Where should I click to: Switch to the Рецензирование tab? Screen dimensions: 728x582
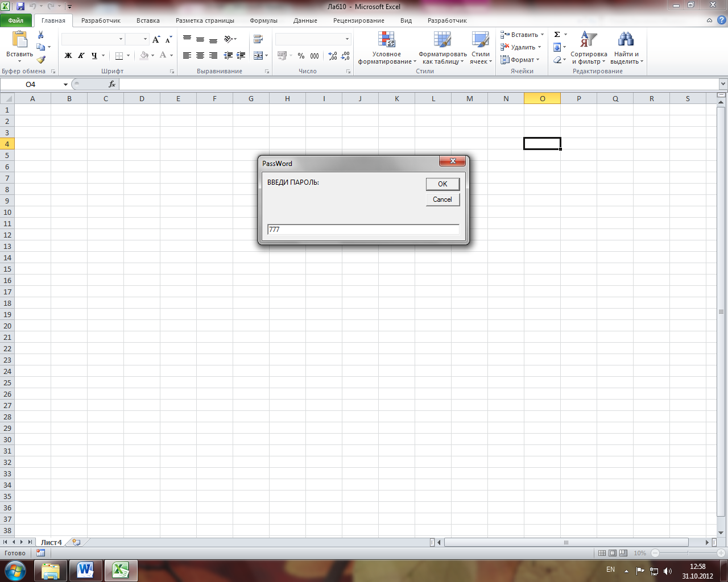click(x=358, y=20)
